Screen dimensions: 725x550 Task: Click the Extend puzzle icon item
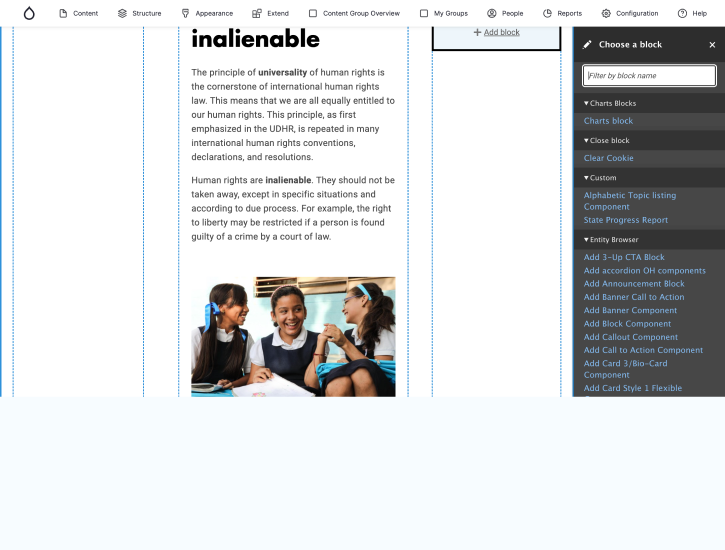coord(270,13)
